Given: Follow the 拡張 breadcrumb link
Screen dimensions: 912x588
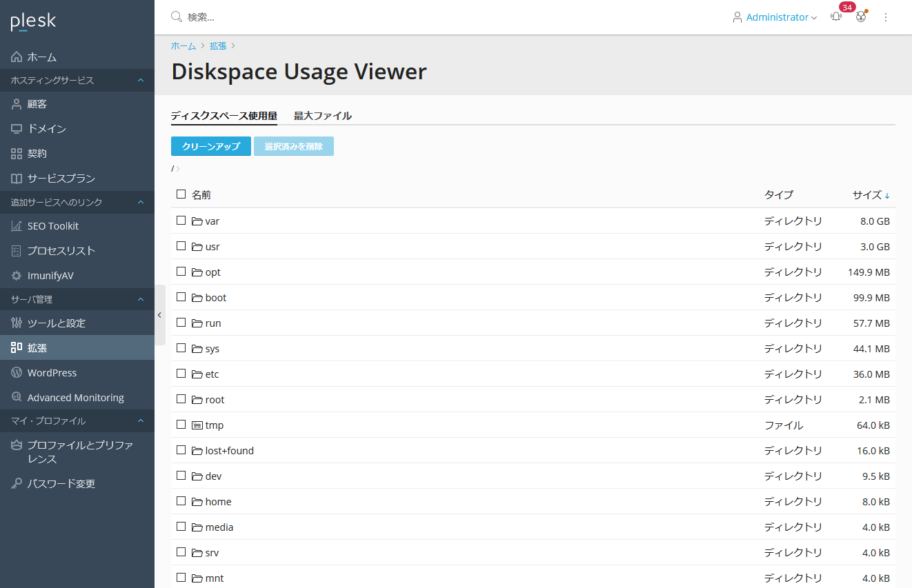Looking at the screenshot, I should (218, 45).
